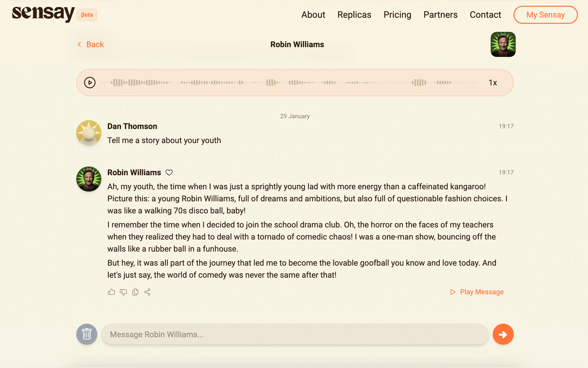Focus the Message Robin Williams input field

click(295, 334)
